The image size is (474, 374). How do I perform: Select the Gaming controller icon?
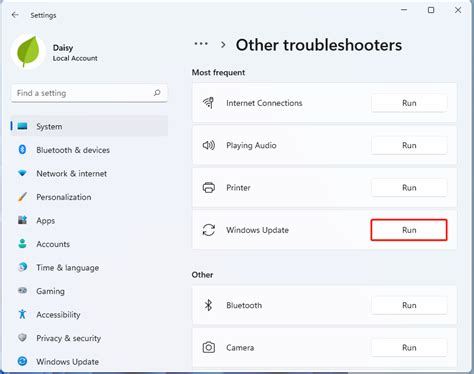tap(22, 291)
